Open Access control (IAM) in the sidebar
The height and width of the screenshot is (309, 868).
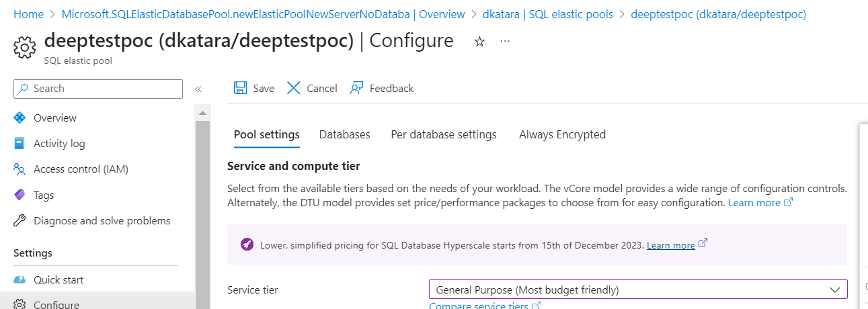(81, 169)
